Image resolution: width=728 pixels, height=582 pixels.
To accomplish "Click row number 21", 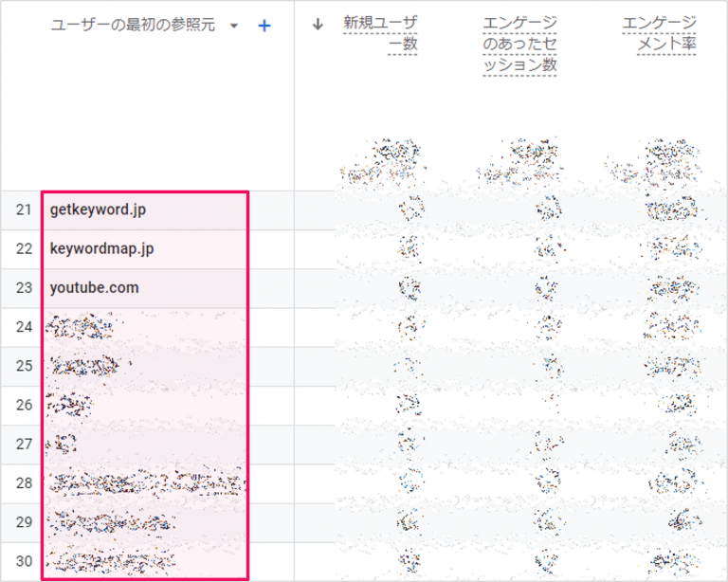I will [24, 209].
